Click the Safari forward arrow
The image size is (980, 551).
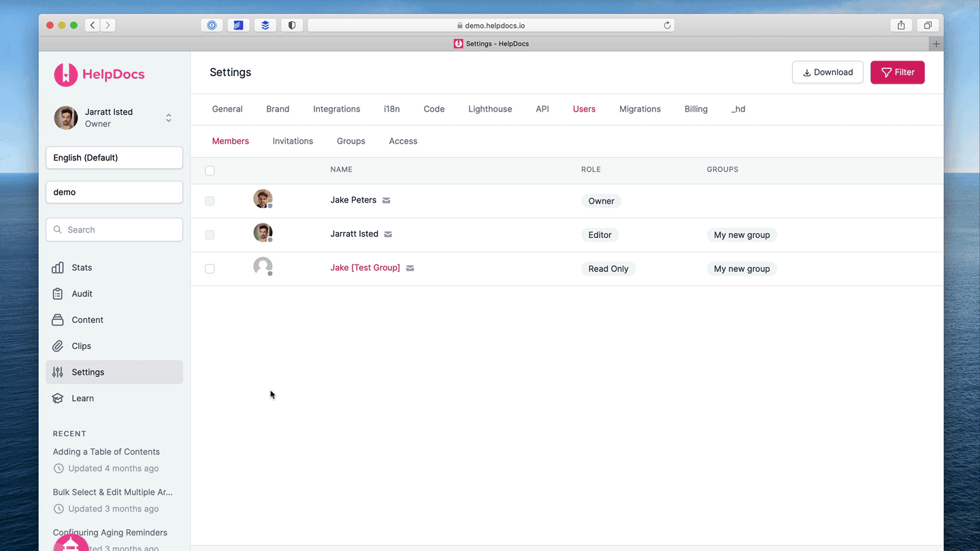coord(108,25)
